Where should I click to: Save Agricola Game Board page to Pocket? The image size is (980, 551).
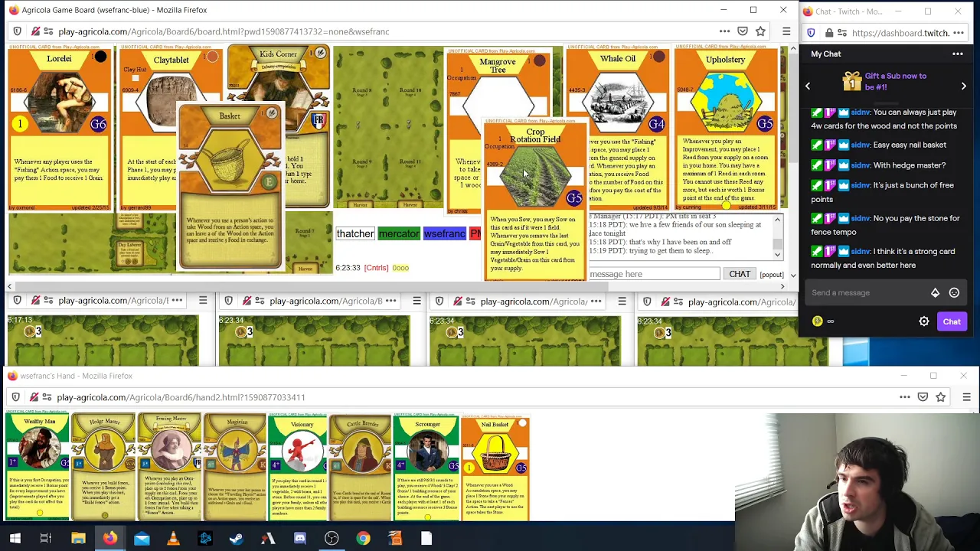[x=743, y=31]
